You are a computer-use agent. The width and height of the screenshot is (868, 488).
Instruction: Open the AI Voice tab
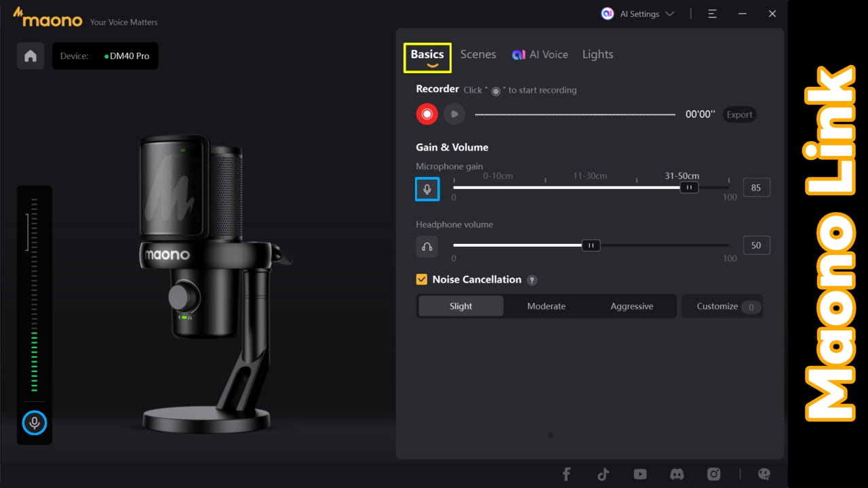click(540, 55)
